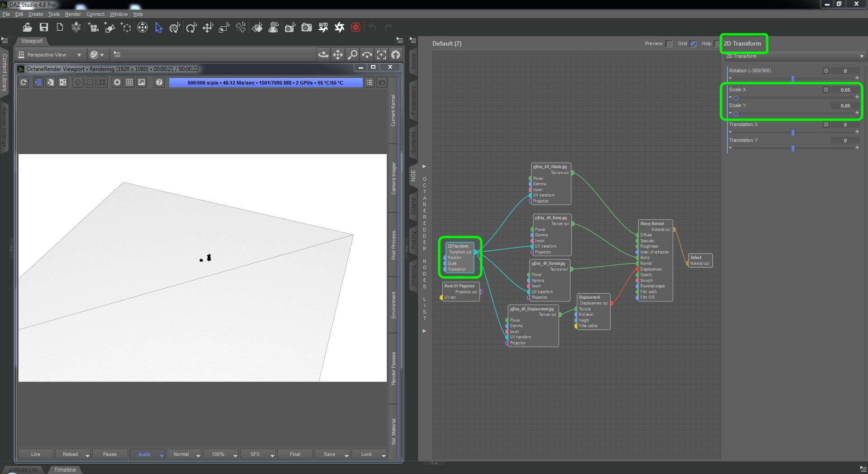This screenshot has width=868, height=474.
Task: Open the Perspective View dropdown
Action: point(50,55)
